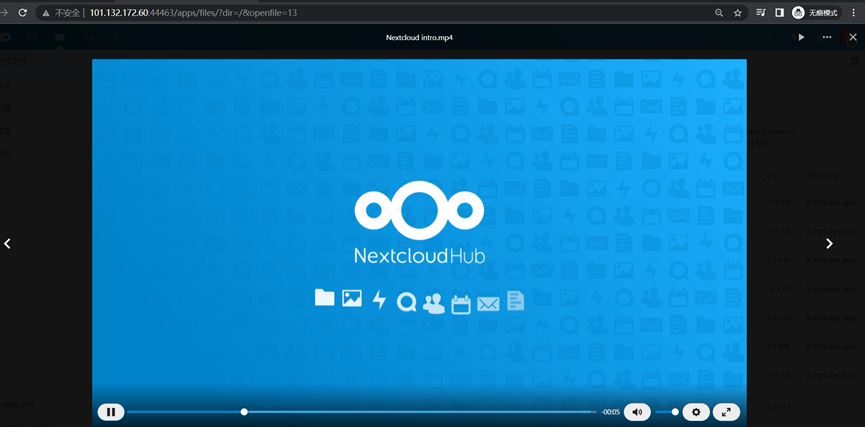Click the 5.4 MB file size cell

click(x=778, y=260)
